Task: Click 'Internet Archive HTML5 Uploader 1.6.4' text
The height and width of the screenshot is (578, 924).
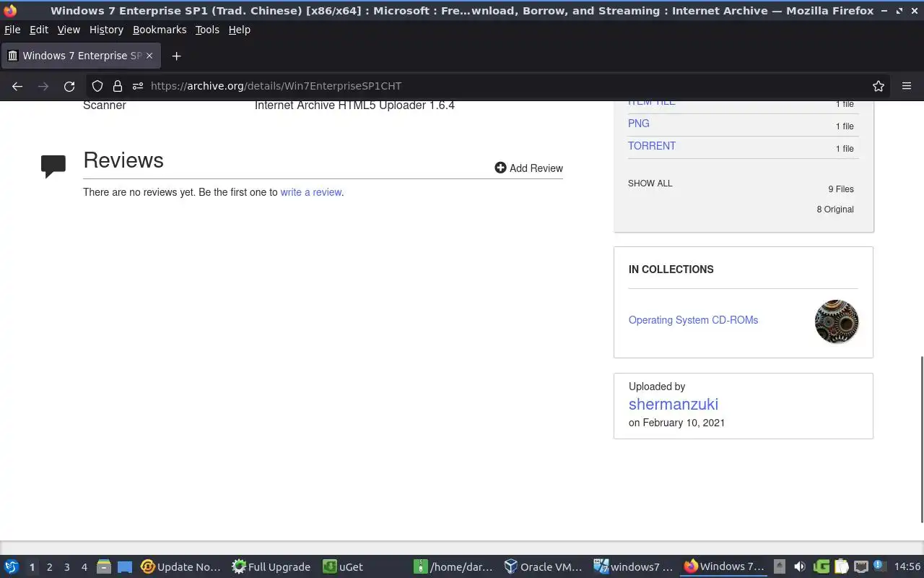Action: (354, 105)
